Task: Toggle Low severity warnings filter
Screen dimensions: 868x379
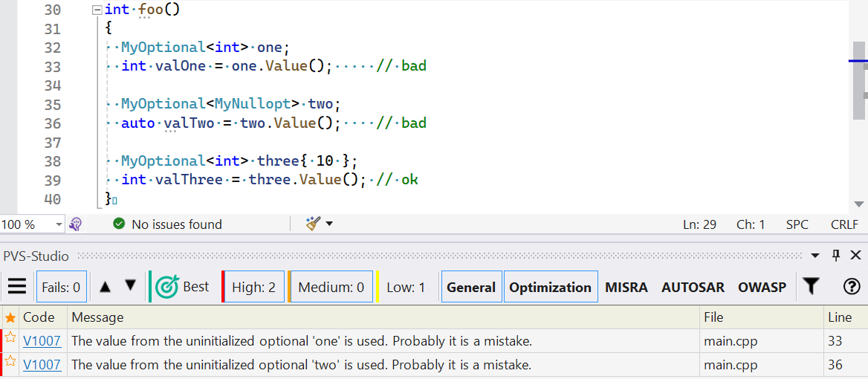Action: coord(407,287)
